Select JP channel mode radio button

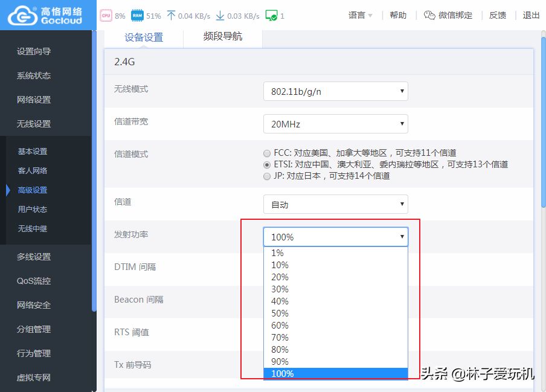click(267, 176)
